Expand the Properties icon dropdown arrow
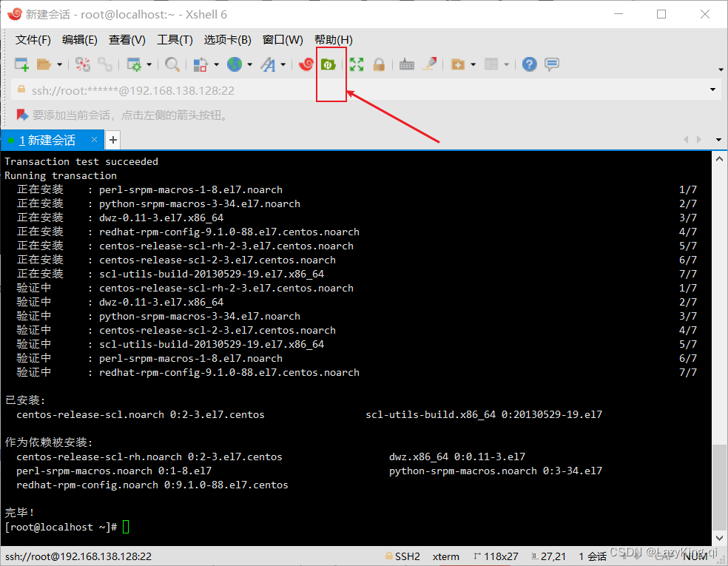Viewport: 728px width, 566px height. coord(149,64)
